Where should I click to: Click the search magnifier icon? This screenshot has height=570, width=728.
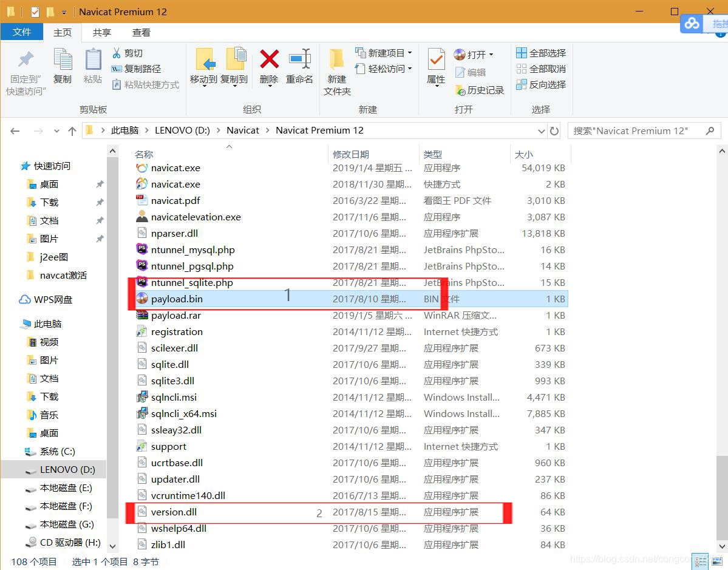tap(710, 131)
